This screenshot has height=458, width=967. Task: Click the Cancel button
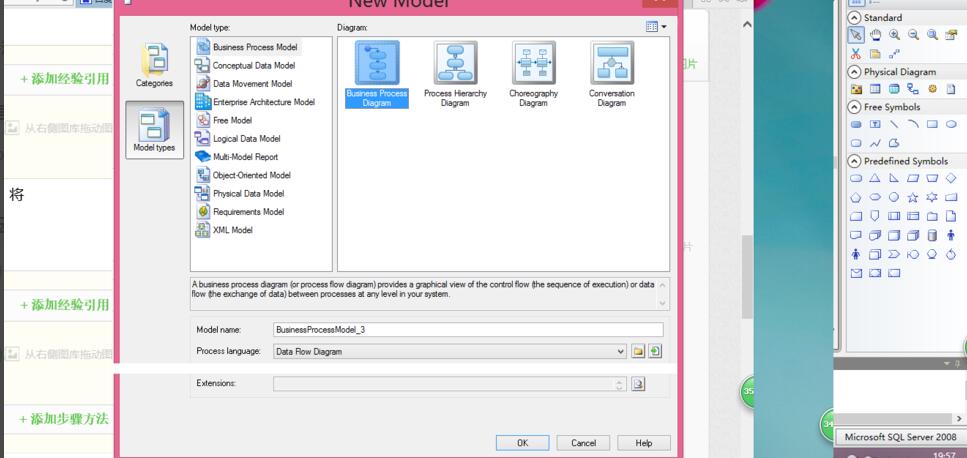[583, 443]
